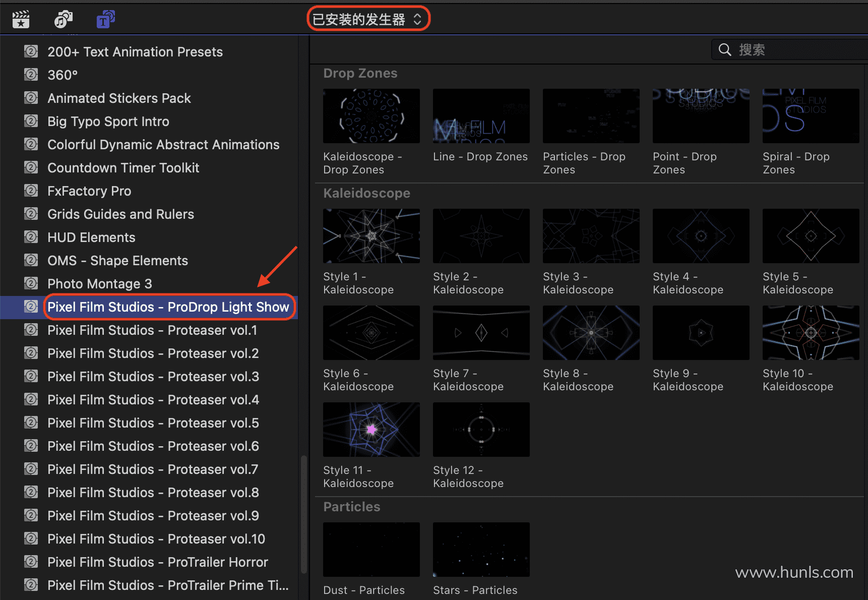Open the Photos and Audio sidebar icon
The height and width of the screenshot is (600, 868).
click(x=64, y=19)
